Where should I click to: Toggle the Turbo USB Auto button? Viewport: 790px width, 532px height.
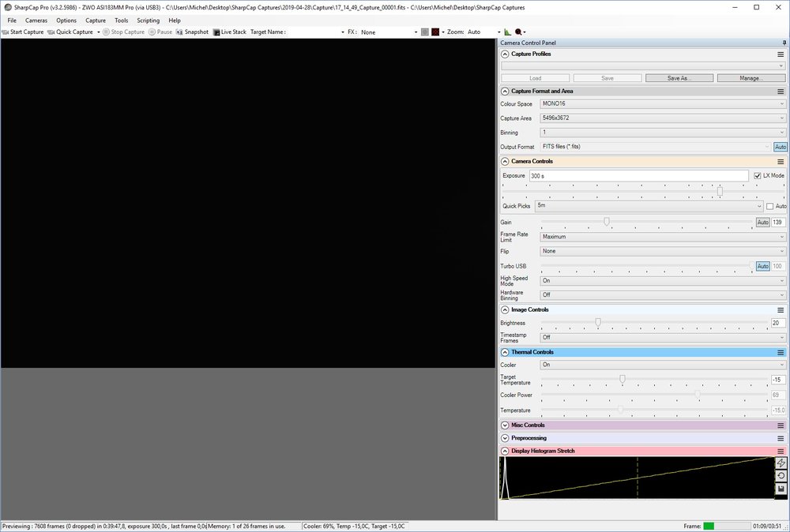pyautogui.click(x=763, y=266)
